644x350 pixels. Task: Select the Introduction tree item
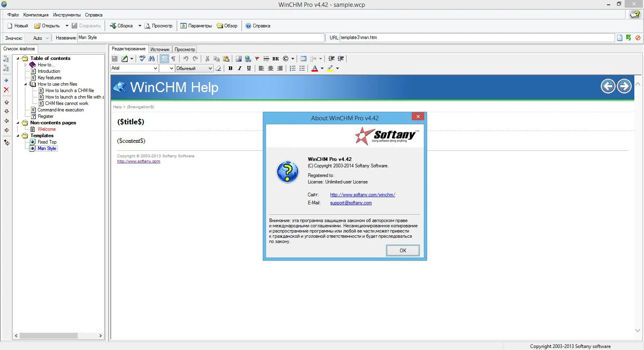(49, 71)
